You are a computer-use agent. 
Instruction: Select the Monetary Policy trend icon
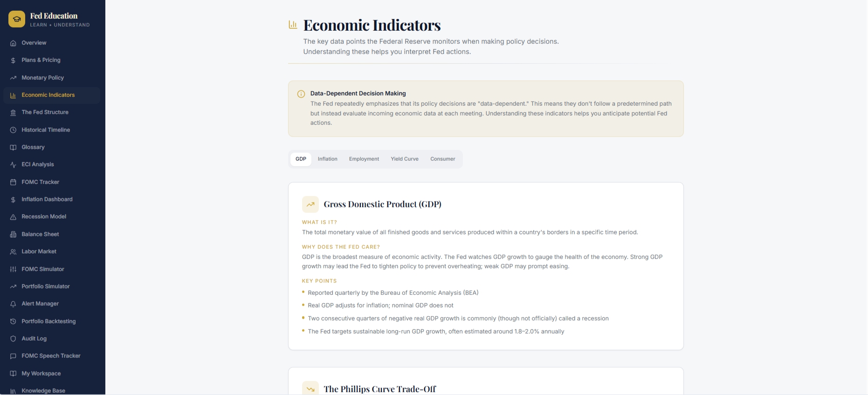[x=13, y=78]
